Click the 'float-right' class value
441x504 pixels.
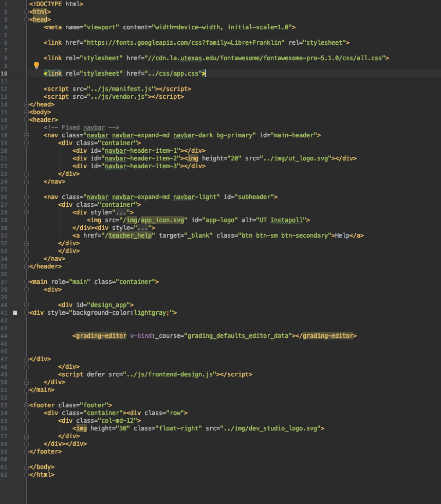(178, 428)
